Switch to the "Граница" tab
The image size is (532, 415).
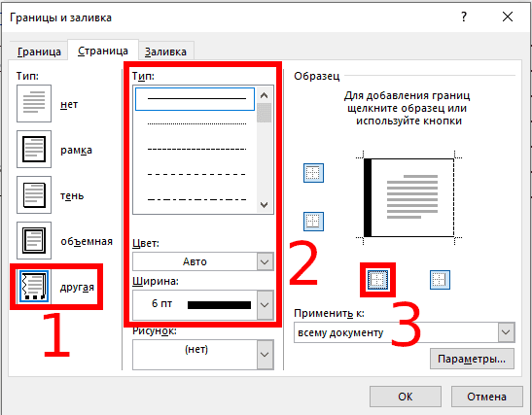pos(39,52)
